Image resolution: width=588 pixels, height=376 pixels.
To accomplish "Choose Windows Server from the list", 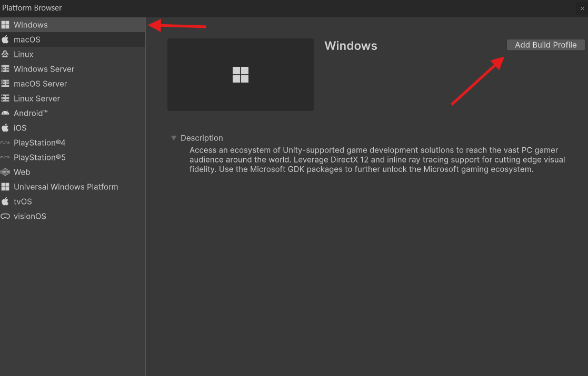I will click(72, 69).
